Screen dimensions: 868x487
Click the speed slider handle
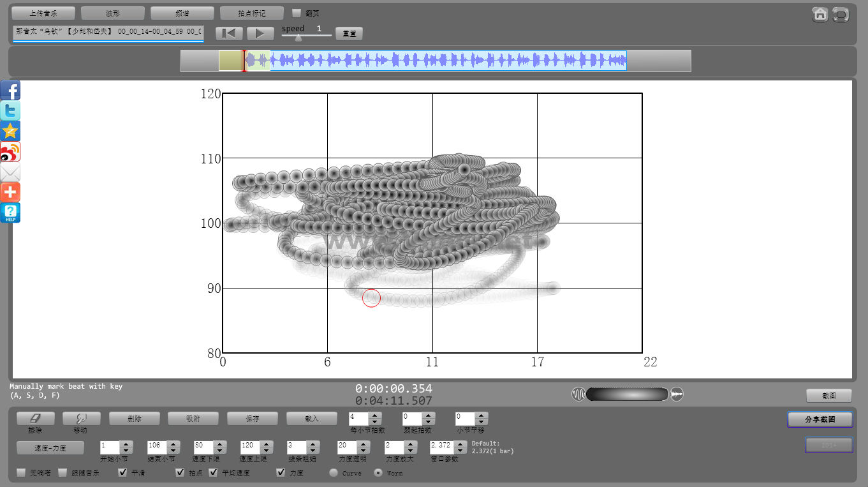coord(298,37)
